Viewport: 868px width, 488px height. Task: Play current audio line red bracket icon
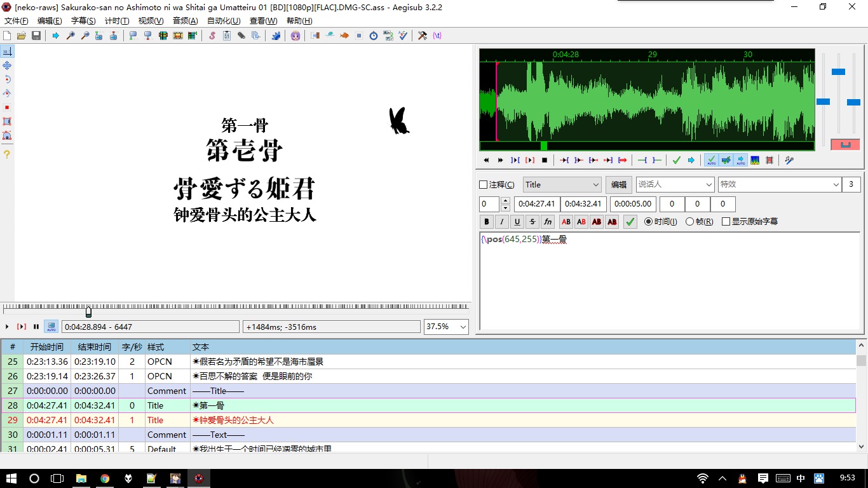pyautogui.click(x=530, y=160)
